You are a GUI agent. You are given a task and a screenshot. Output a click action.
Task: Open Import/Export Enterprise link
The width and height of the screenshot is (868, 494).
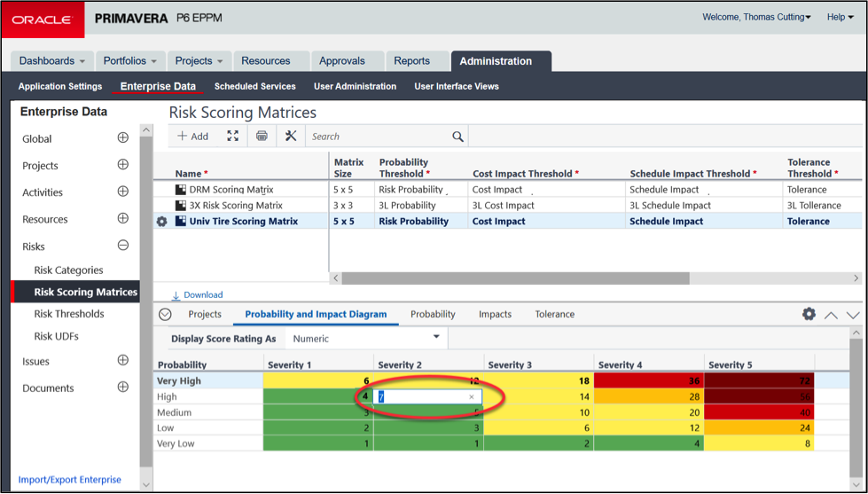point(70,480)
